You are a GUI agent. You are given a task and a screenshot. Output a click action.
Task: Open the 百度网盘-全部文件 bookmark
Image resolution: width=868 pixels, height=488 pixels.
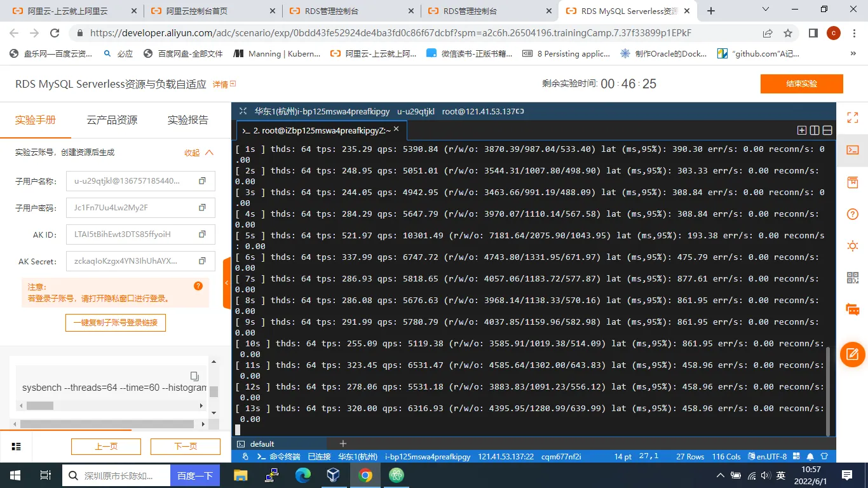coord(183,54)
